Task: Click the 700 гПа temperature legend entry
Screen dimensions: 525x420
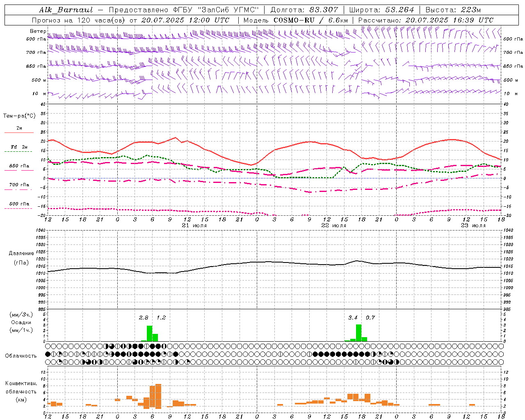Action: click(x=19, y=185)
